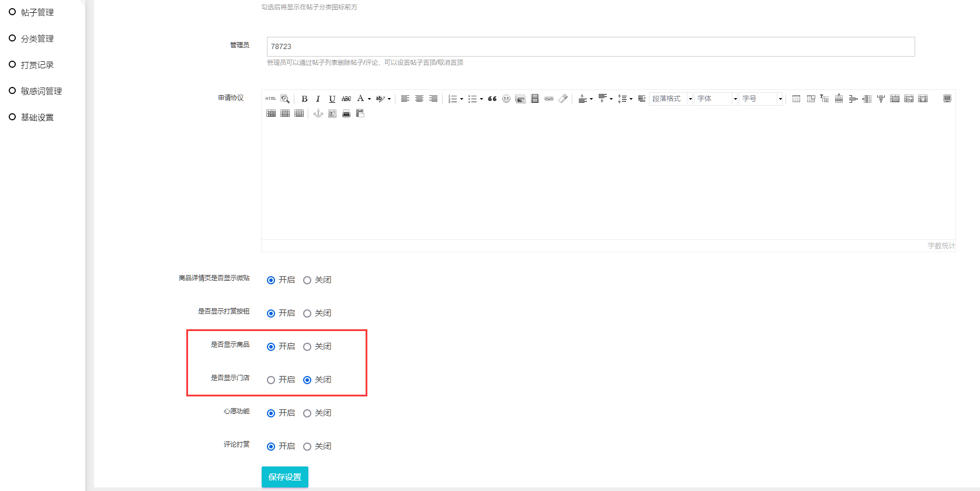This screenshot has width=980, height=491.
Task: Apply underline formatting in editor toolbar
Action: pyautogui.click(x=332, y=99)
